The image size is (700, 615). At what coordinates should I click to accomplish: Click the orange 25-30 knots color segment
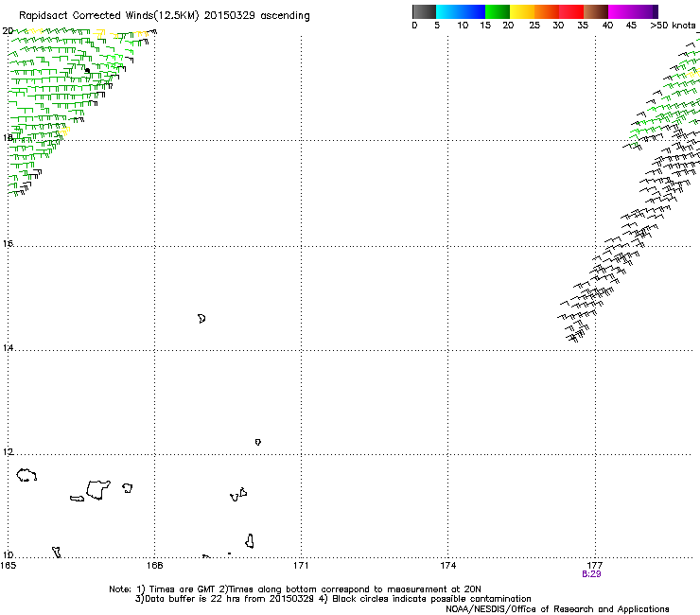click(x=546, y=11)
